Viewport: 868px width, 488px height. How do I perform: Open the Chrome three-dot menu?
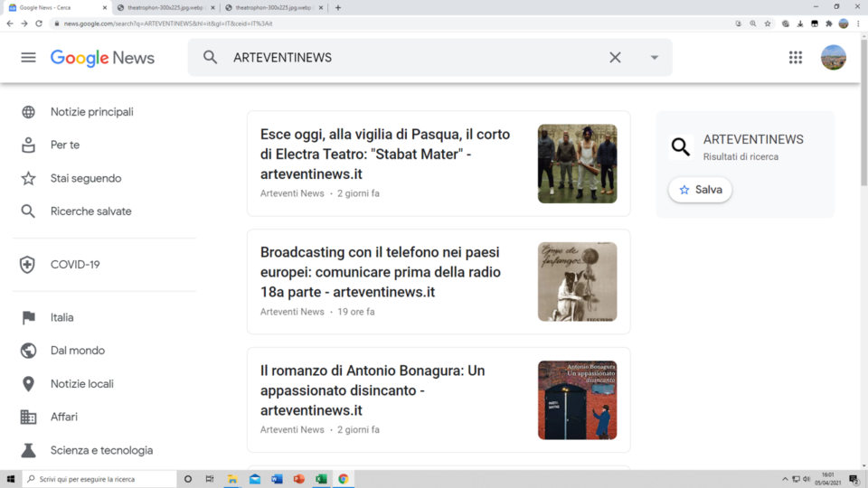pyautogui.click(x=859, y=23)
